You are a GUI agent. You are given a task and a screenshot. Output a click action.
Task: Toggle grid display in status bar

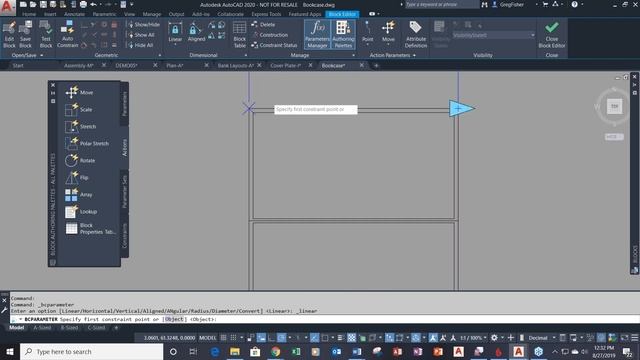pyautogui.click(x=223, y=338)
